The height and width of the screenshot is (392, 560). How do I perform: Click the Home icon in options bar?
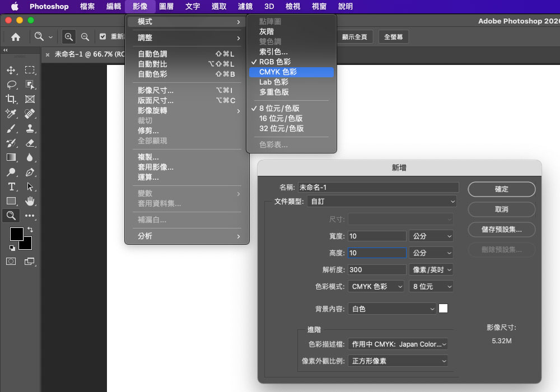point(16,37)
